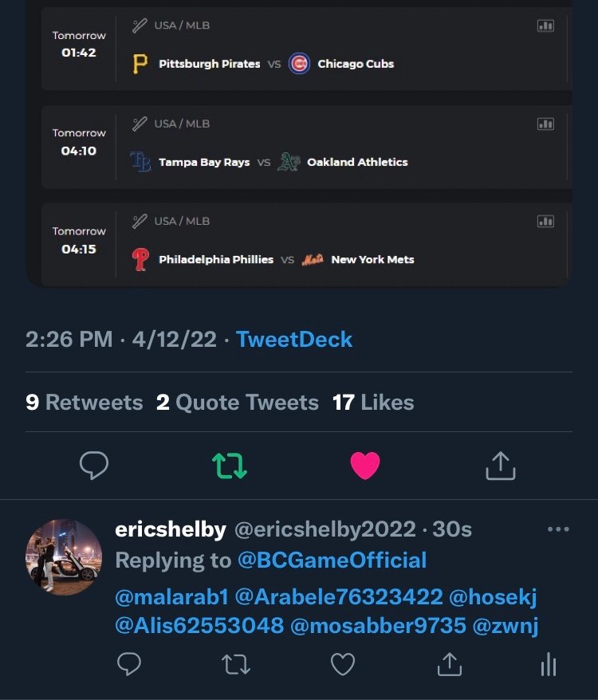Open ericshelby's profile picture
The width and height of the screenshot is (598, 700).
(x=64, y=555)
